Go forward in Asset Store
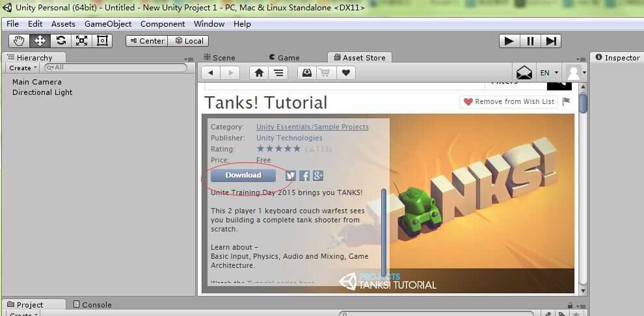644x316 pixels. pos(230,73)
